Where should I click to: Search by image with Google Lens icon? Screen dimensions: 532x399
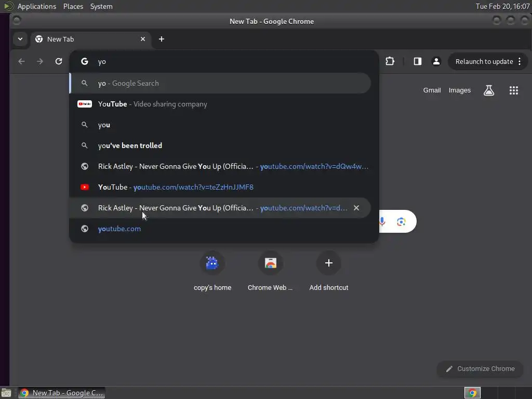coord(402,221)
